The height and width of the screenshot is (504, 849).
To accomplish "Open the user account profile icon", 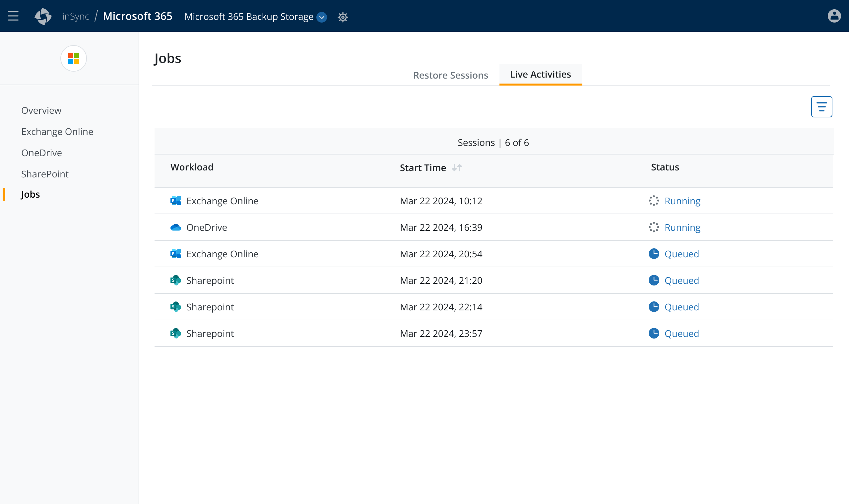I will [x=834, y=16].
